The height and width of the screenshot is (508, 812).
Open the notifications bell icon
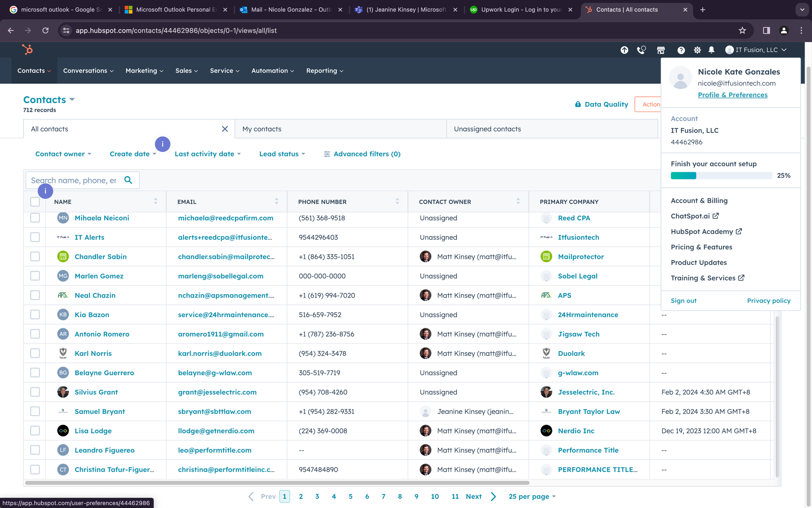pos(711,50)
